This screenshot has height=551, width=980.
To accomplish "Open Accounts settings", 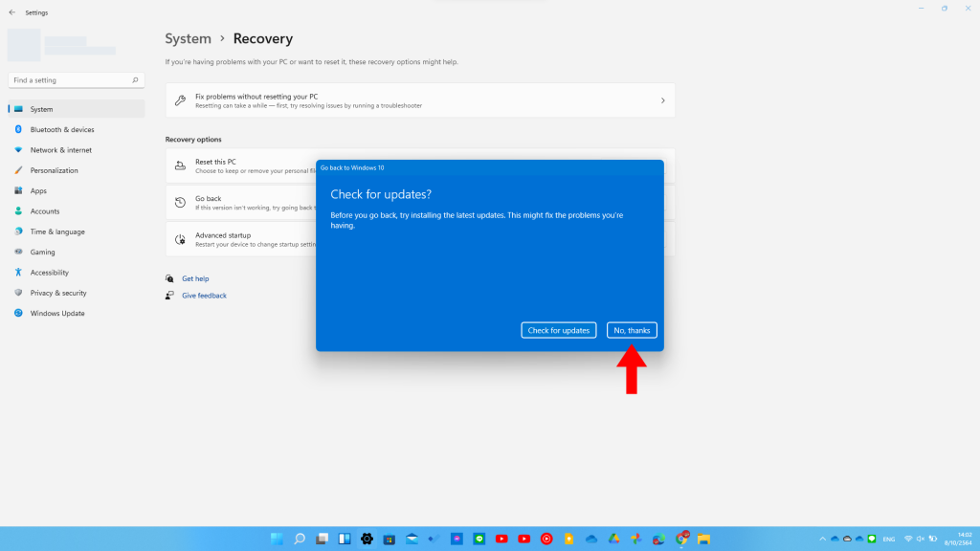I will tap(77, 211).
